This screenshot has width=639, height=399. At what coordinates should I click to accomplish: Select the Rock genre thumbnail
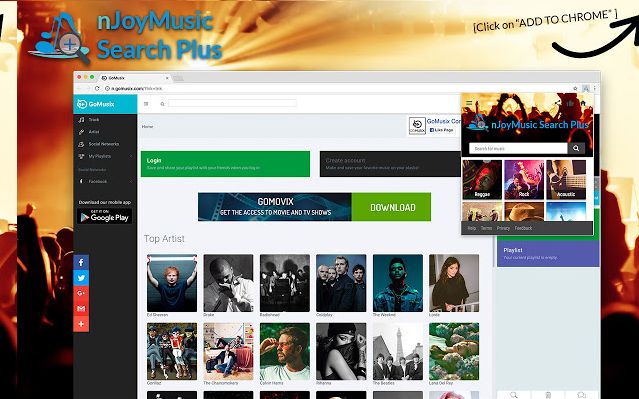click(x=524, y=179)
